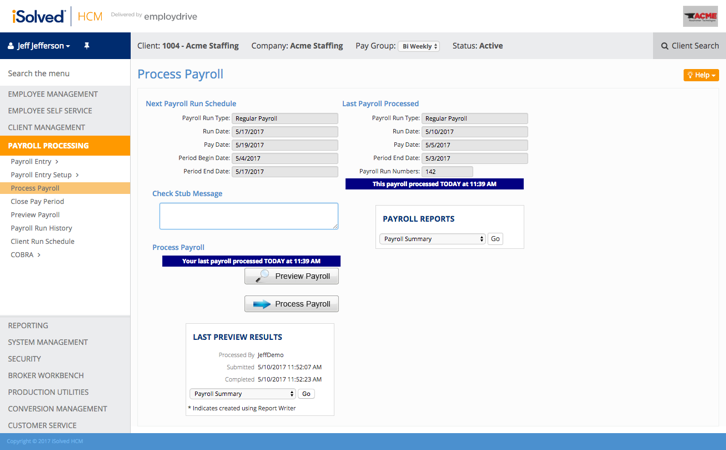Click the Processed By JeffDemo value
The height and width of the screenshot is (450, 726).
270,355
